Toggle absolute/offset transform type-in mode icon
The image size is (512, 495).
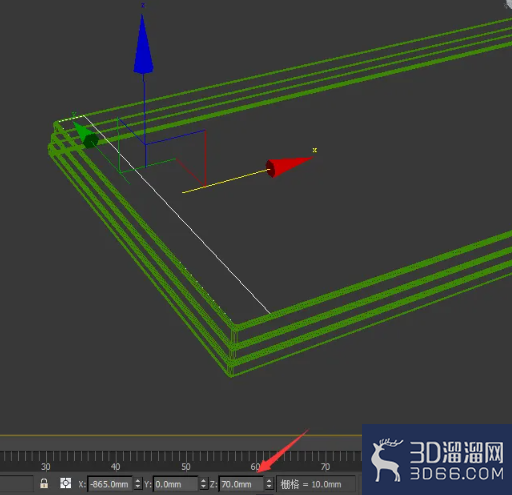[65, 483]
